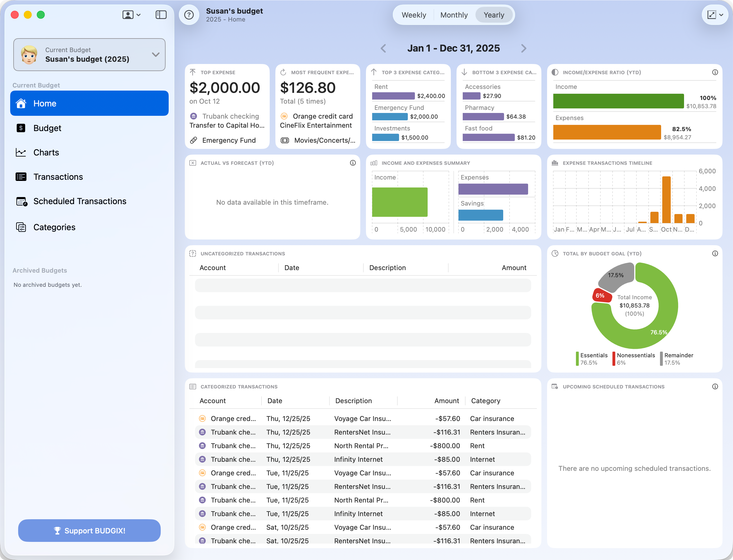Open the display options dropdown at top right

[715, 15]
